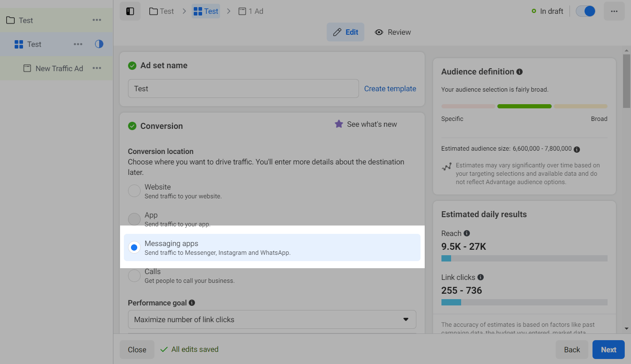The image size is (631, 364).
Task: Switch off the ad set toggle
Action: pos(585,11)
